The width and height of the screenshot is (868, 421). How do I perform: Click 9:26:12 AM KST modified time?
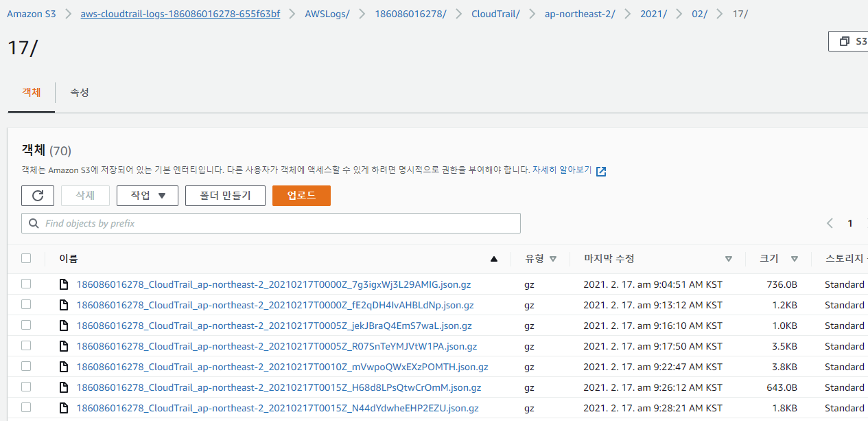click(x=653, y=387)
